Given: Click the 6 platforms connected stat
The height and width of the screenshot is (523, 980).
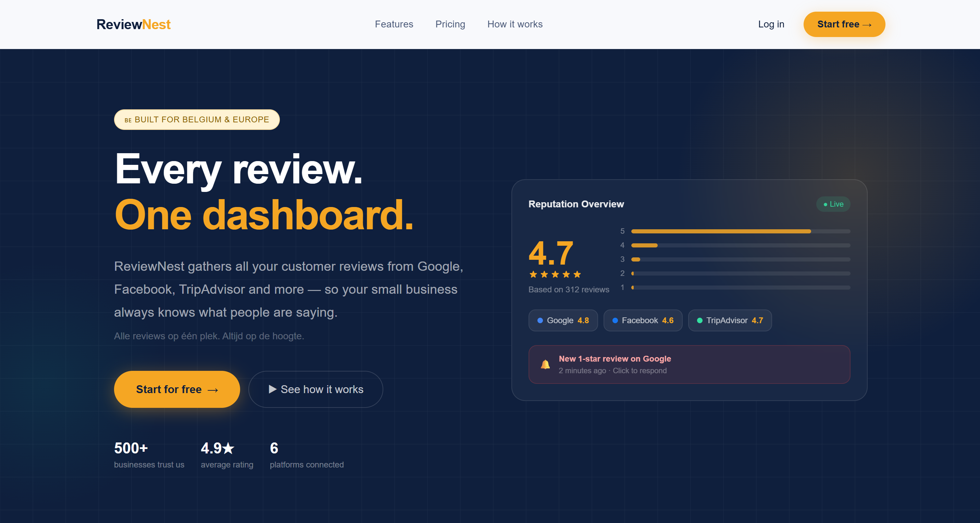Looking at the screenshot, I should [x=307, y=455].
